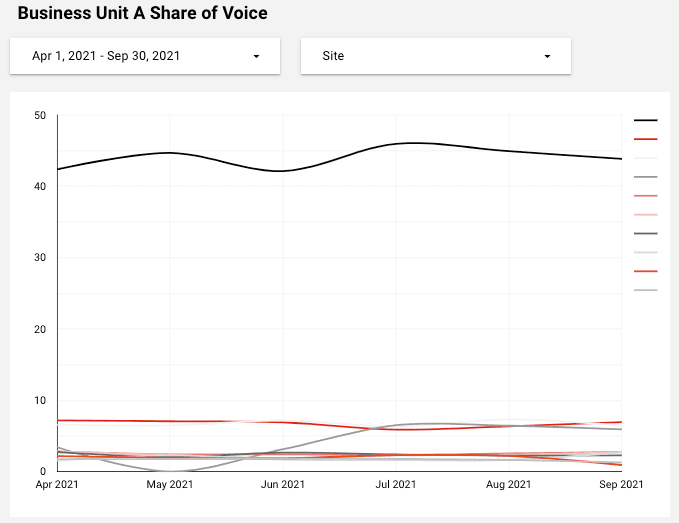The width and height of the screenshot is (679, 523).
Task: Click the black legend swatch at top
Action: (645, 120)
